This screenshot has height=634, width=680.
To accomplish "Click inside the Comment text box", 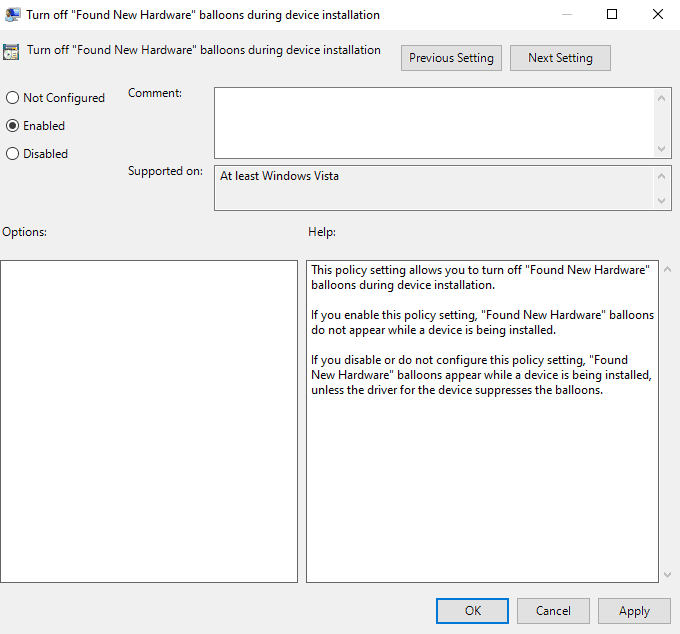I will pyautogui.click(x=434, y=123).
